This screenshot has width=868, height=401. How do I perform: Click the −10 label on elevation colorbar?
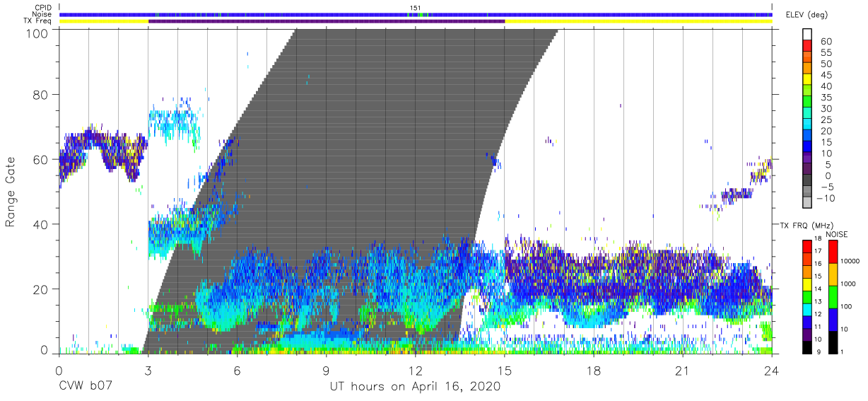(x=824, y=197)
